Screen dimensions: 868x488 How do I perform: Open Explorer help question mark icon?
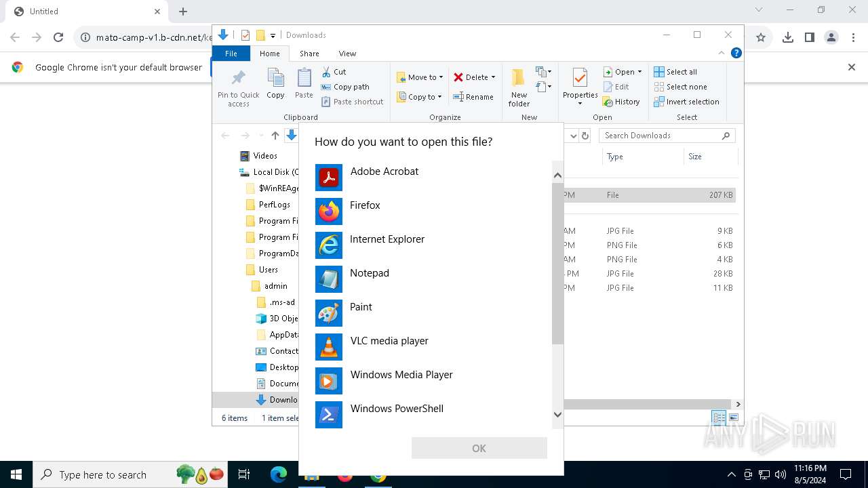click(736, 53)
